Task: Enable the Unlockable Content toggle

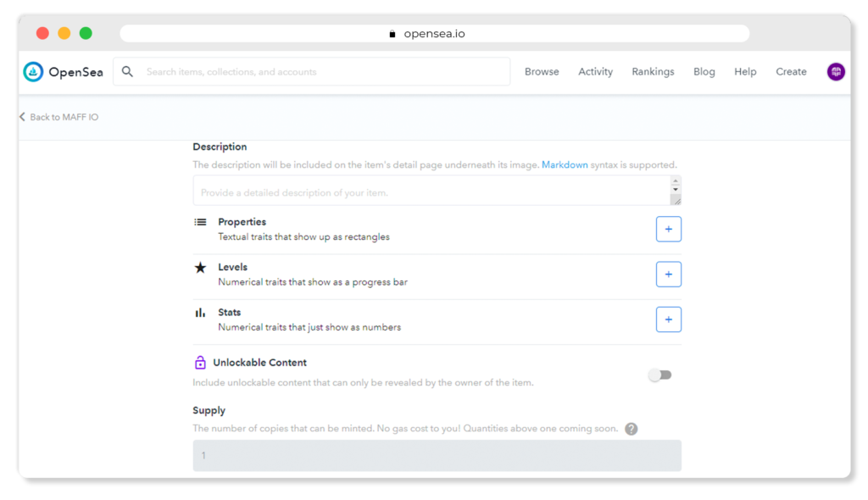Action: [659, 375]
